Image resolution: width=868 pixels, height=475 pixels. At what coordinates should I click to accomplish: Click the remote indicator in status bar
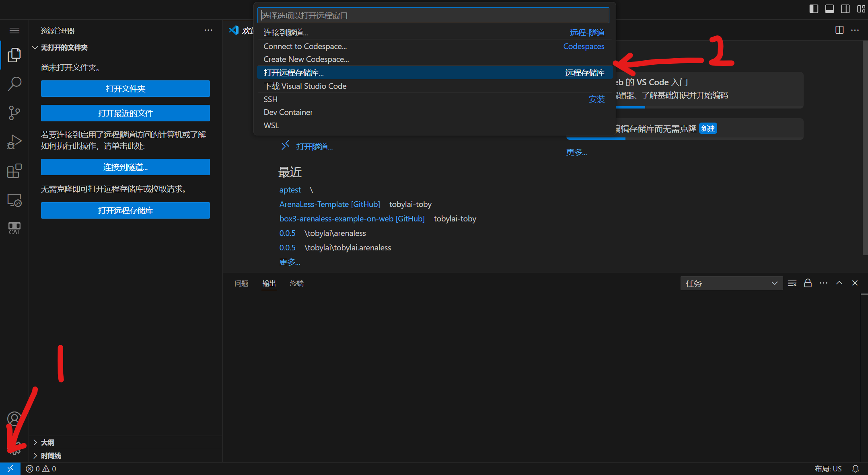tap(10, 469)
